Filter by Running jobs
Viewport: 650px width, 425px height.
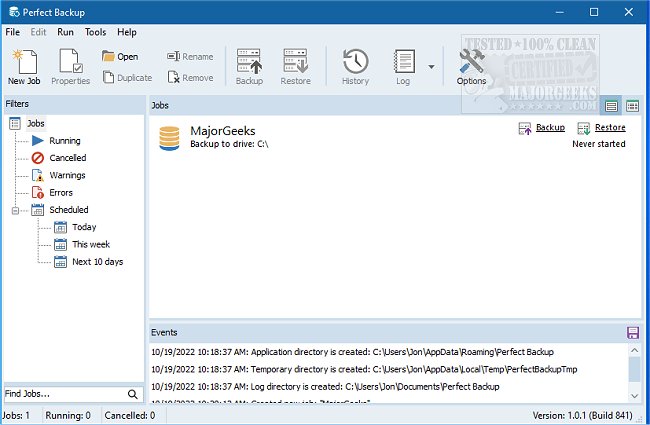click(65, 141)
